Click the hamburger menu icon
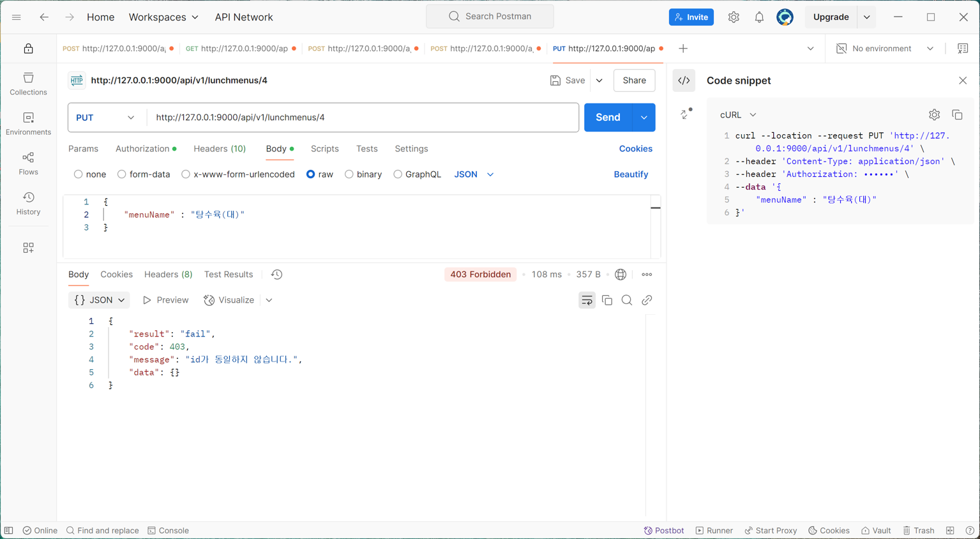 click(17, 17)
